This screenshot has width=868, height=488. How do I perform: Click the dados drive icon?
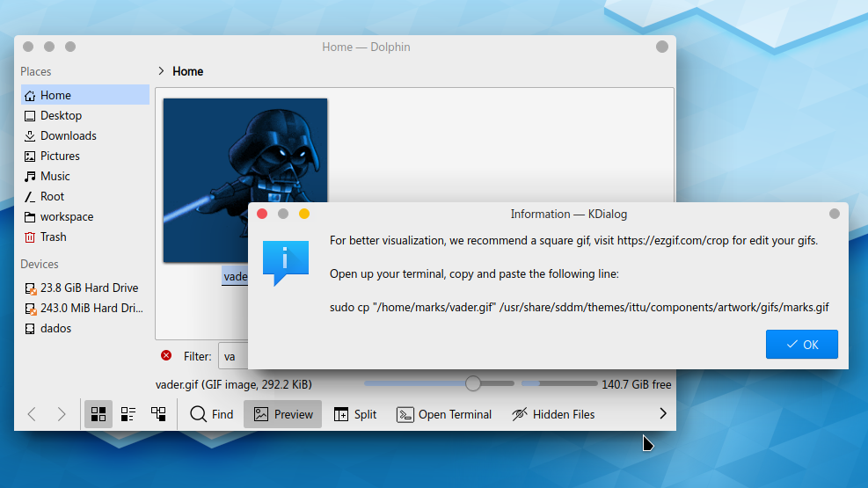(30, 329)
